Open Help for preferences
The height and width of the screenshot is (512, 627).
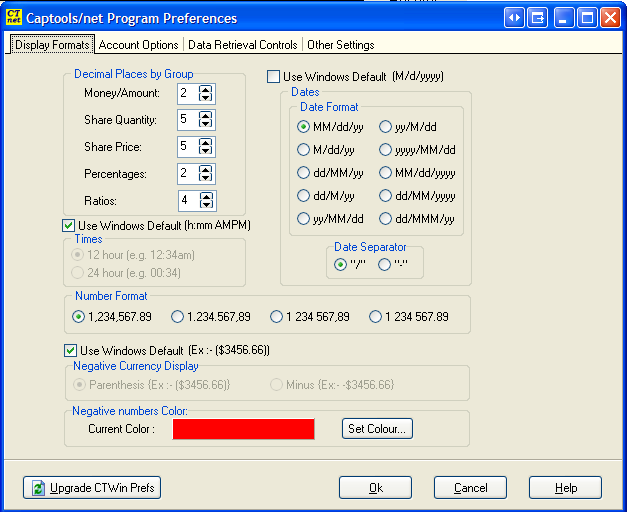565,488
